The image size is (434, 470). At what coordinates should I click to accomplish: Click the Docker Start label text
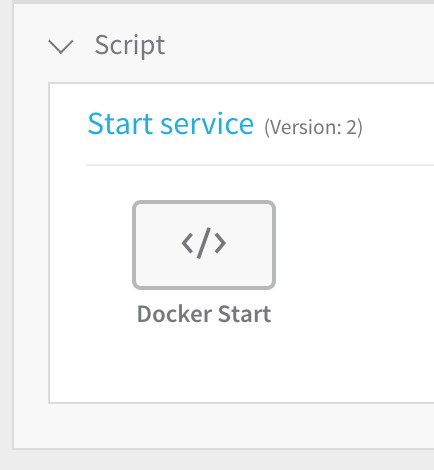204,314
